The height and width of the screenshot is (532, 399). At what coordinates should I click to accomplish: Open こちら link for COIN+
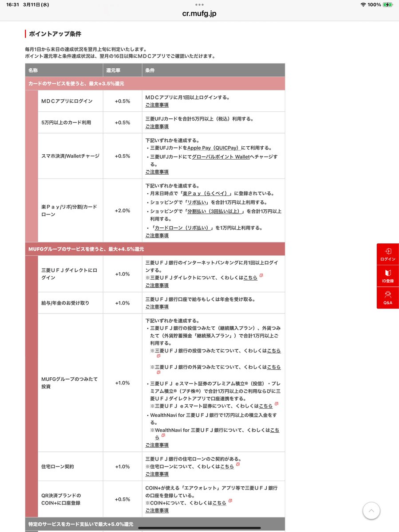[219, 503]
